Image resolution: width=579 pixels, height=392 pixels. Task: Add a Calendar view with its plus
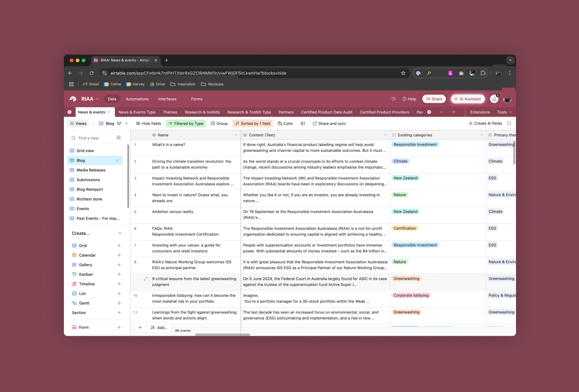[119, 255]
